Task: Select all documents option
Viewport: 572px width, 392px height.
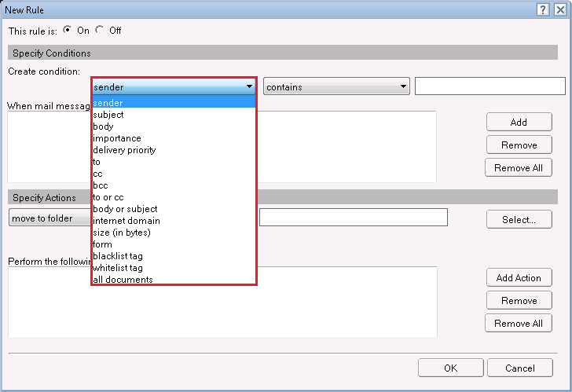Action: pyautogui.click(x=123, y=280)
